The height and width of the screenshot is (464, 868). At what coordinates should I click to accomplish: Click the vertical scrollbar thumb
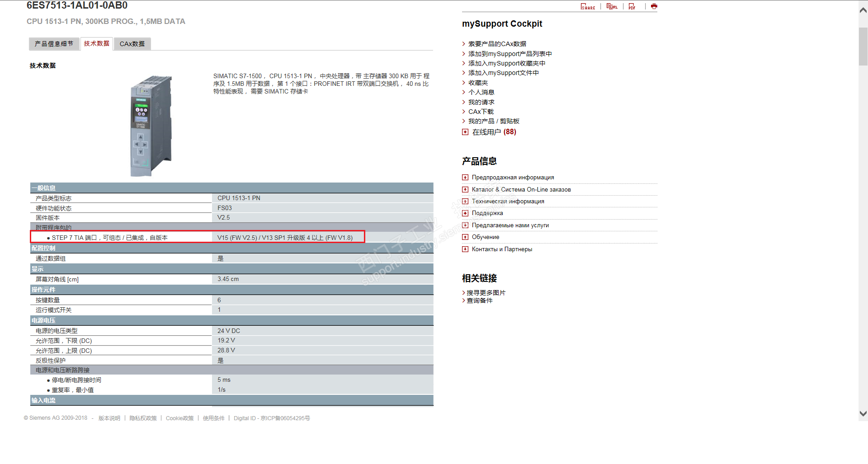point(863,47)
